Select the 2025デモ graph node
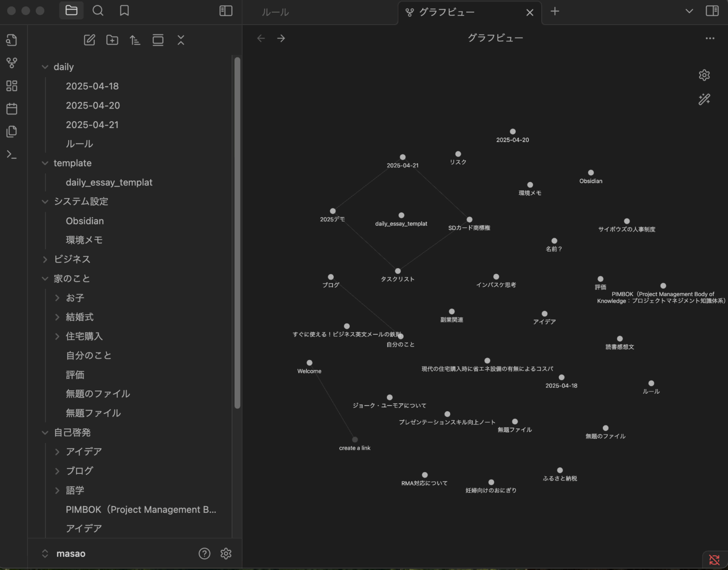The image size is (728, 570). [333, 211]
